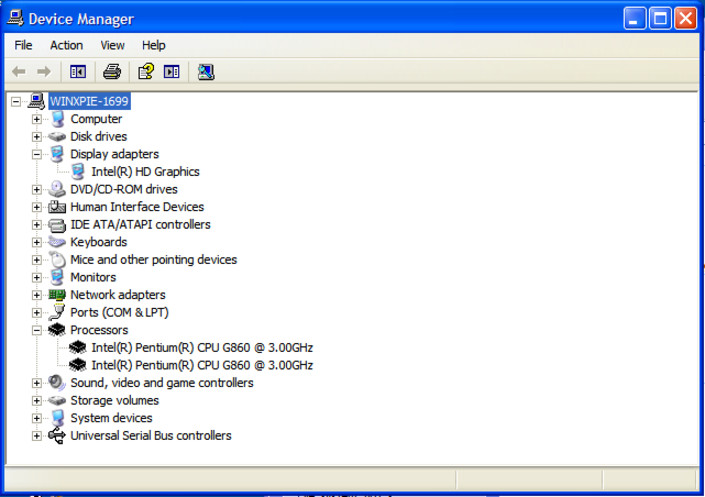Screen dimensions: 705x497
Task: Open the Help menu
Action: point(153,45)
